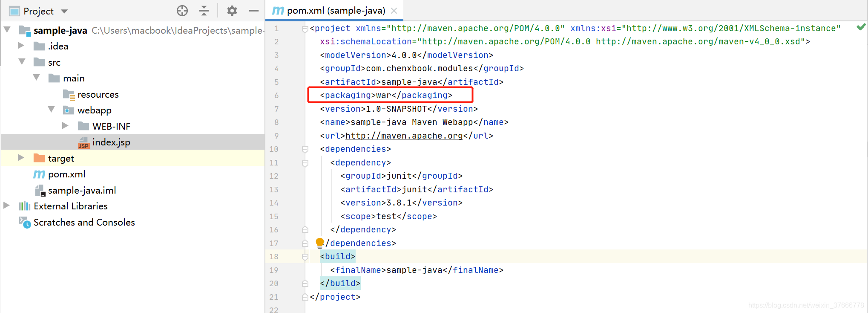
Task: Click the green inspection checkmark indicator
Action: (x=861, y=27)
